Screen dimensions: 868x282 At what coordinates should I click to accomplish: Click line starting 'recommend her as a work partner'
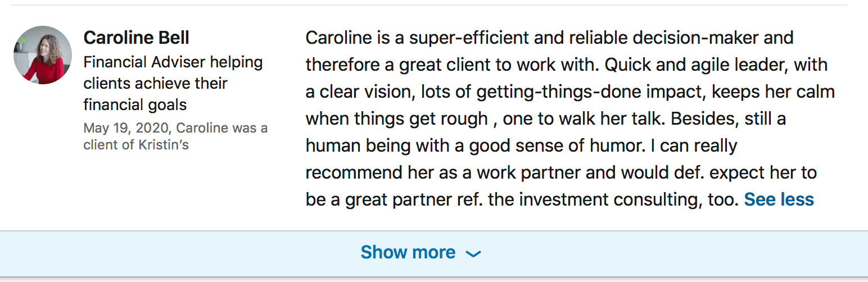[x=561, y=172]
